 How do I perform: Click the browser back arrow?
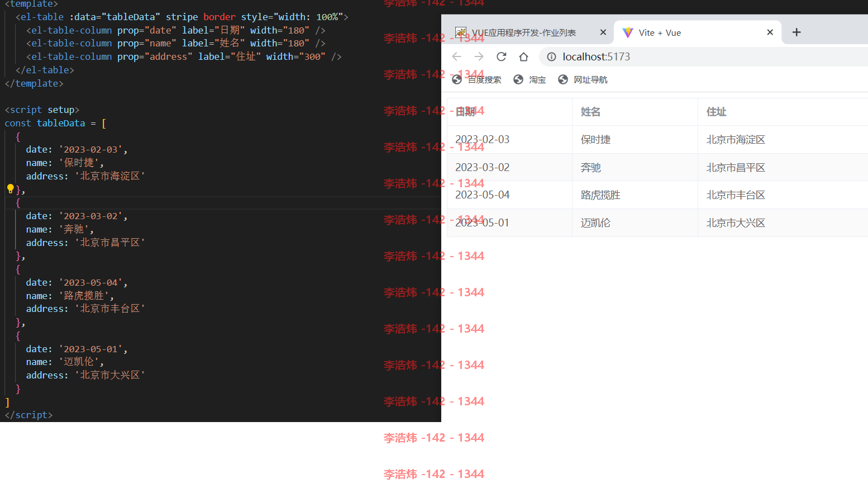click(x=456, y=56)
